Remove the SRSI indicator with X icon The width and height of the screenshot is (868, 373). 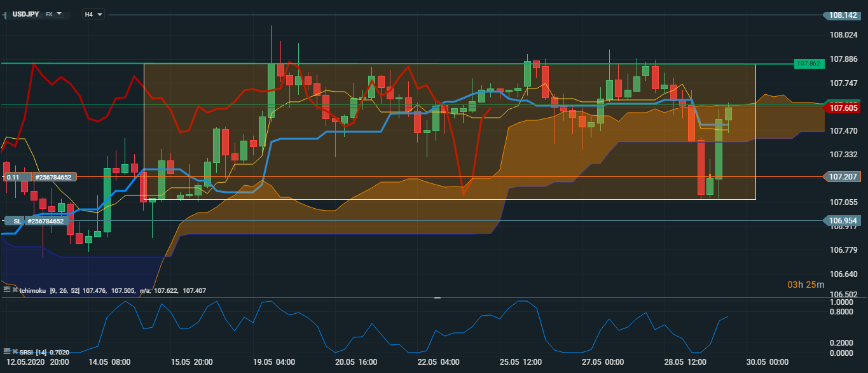15,351
